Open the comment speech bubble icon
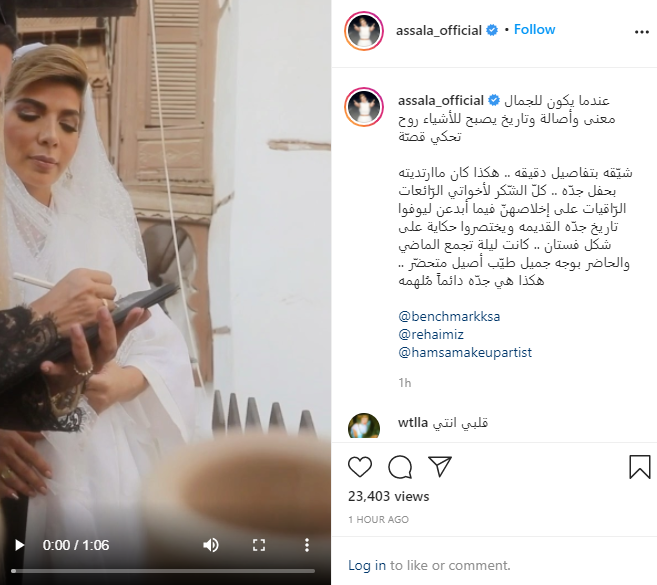This screenshot has height=585, width=657. 400,467
